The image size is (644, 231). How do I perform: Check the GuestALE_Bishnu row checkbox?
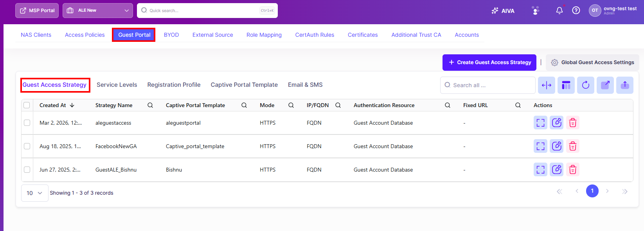[27, 170]
